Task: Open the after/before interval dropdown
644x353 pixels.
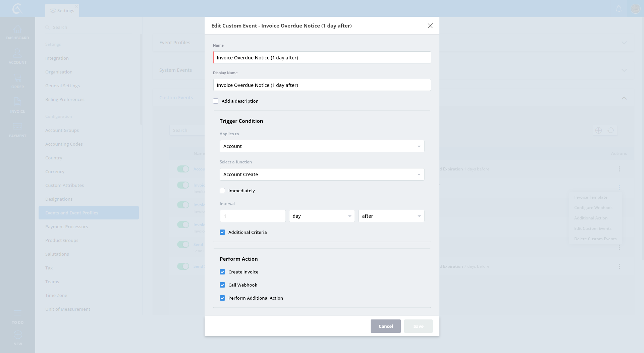Action: [391, 216]
